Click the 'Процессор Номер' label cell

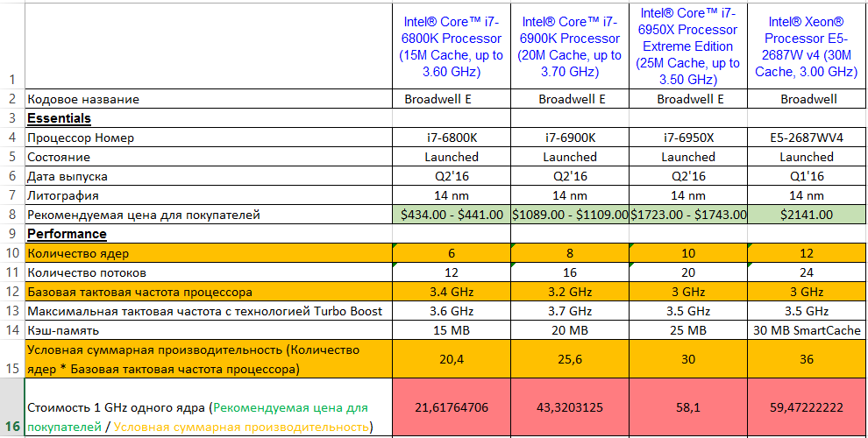click(x=209, y=138)
